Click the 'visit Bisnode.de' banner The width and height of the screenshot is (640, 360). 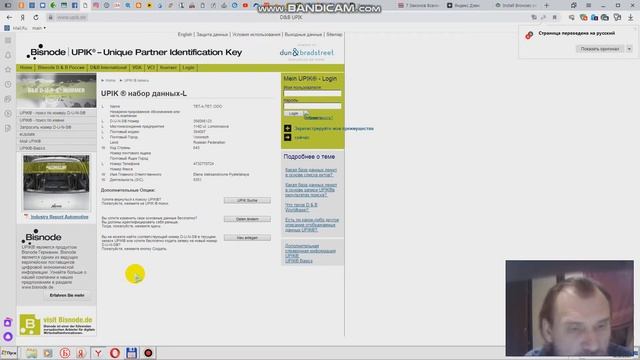56,324
